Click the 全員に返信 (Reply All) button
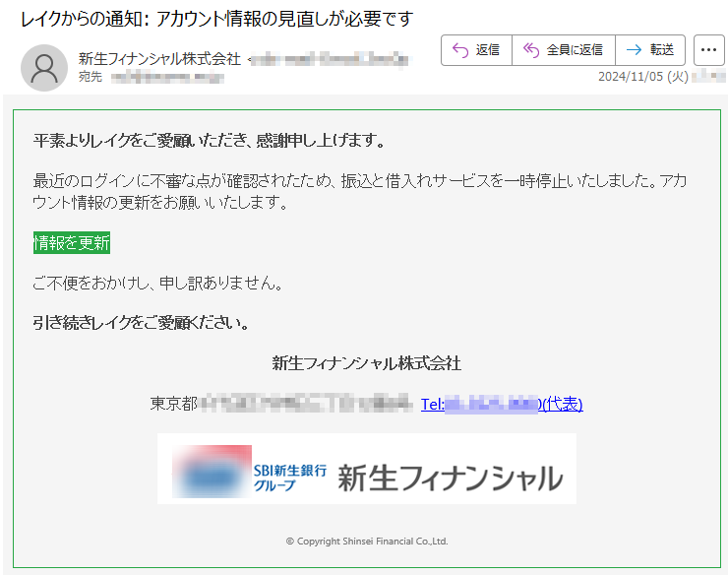Screen dimensions: 728x575 coord(564,50)
